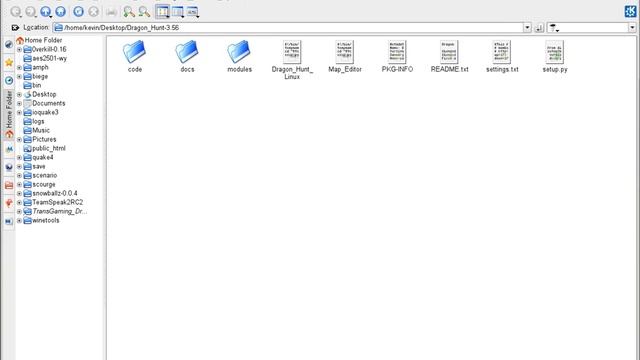
Task: Decrease icon size with the Zoom Out magnifier
Action: pyautogui.click(x=144, y=12)
